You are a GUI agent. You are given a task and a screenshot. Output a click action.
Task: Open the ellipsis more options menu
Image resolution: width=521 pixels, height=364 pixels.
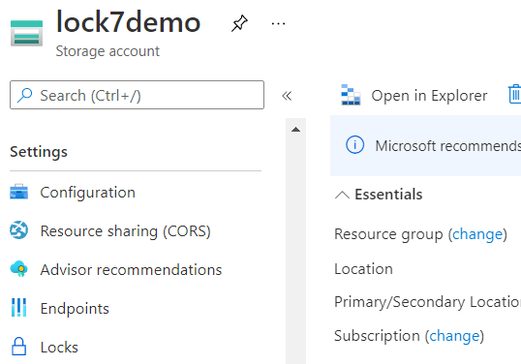[278, 24]
